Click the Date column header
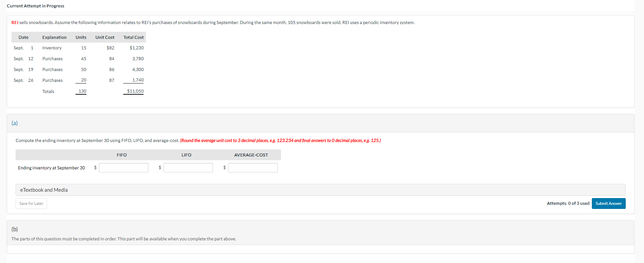 coord(23,38)
